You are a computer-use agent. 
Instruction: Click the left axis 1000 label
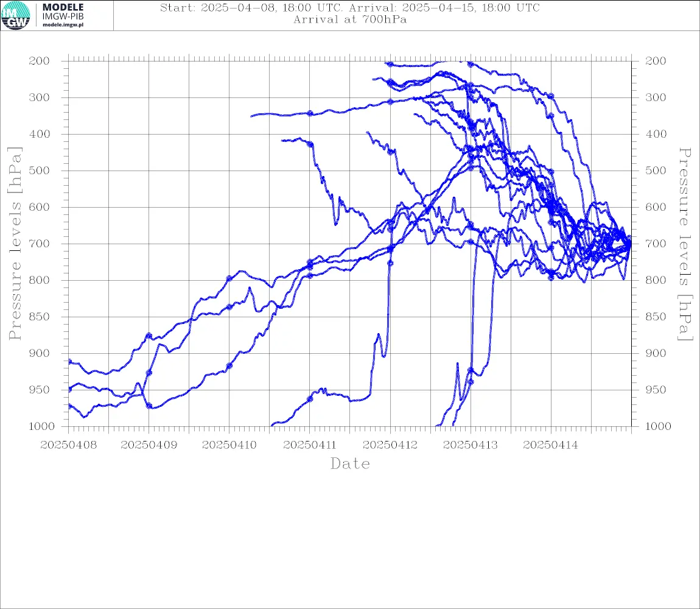41,426
